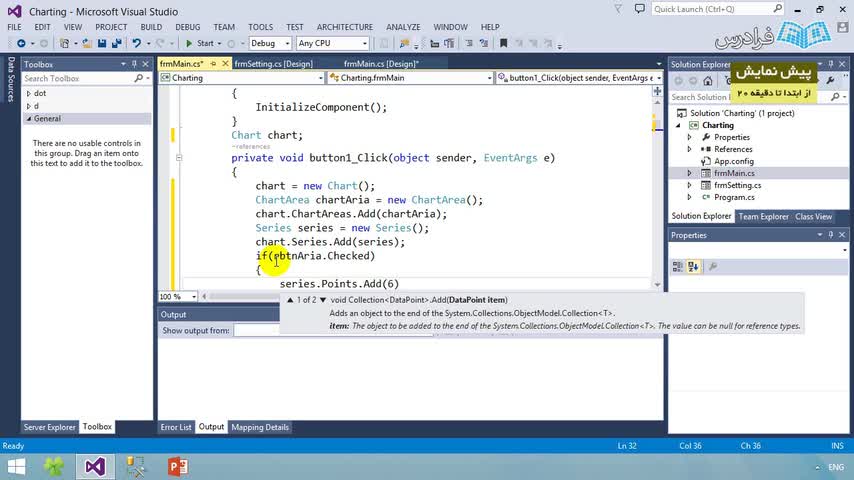The image size is (854, 480).
Task: Expand the References node in Solution Explorer
Action: 690,149
